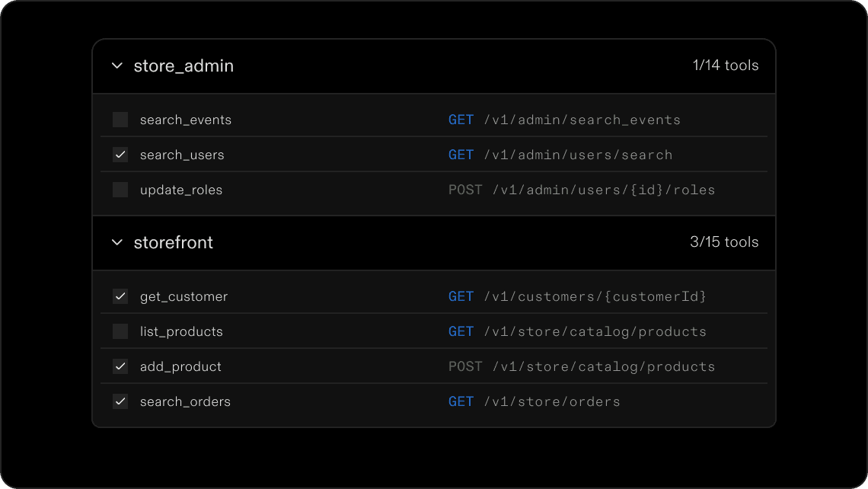Uncheck the search_users checkbox
Image resolution: width=868 pixels, height=489 pixels.
point(120,155)
